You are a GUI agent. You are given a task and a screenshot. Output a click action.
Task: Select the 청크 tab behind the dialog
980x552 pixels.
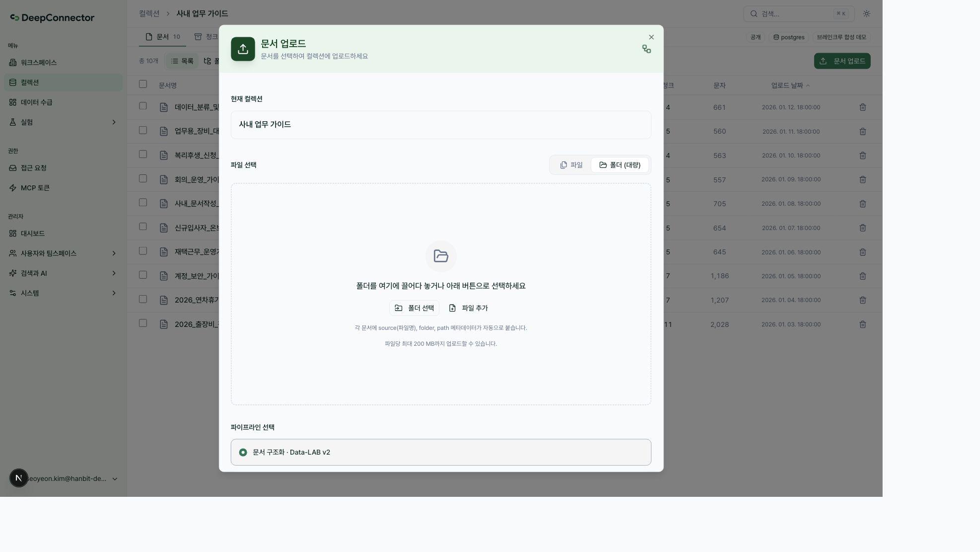coord(207,37)
